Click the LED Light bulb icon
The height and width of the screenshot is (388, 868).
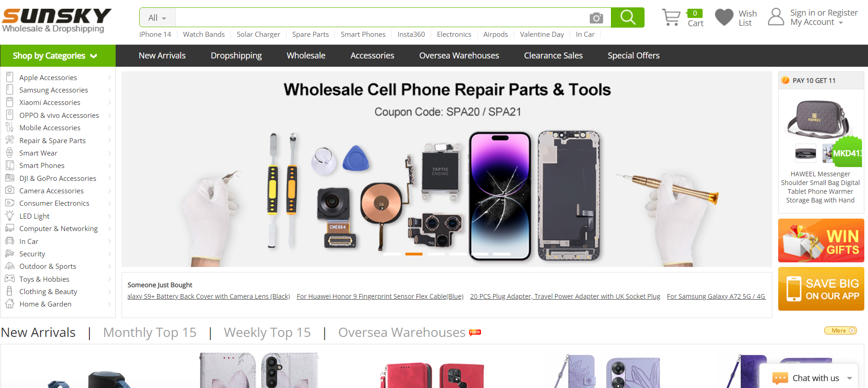pos(10,216)
